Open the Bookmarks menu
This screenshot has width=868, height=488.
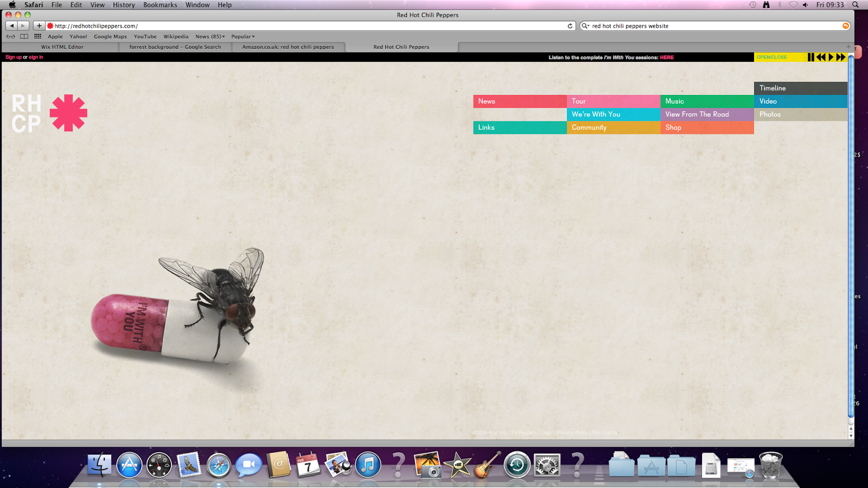[160, 5]
